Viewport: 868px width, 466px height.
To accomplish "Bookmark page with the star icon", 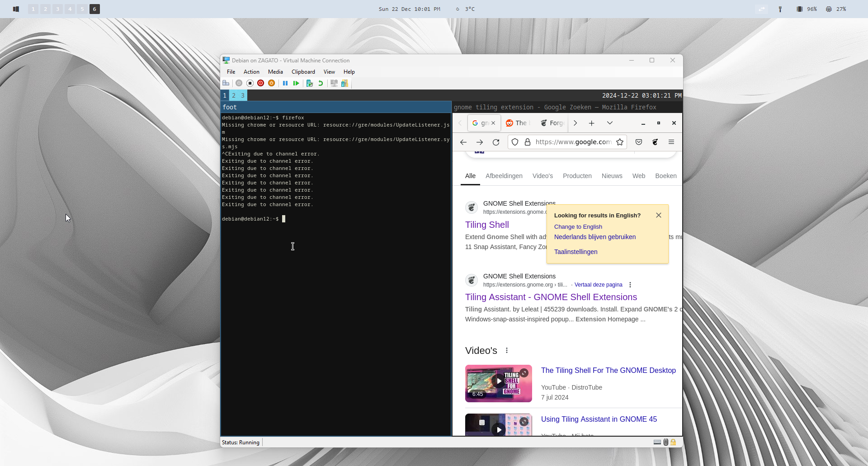I will click(620, 142).
